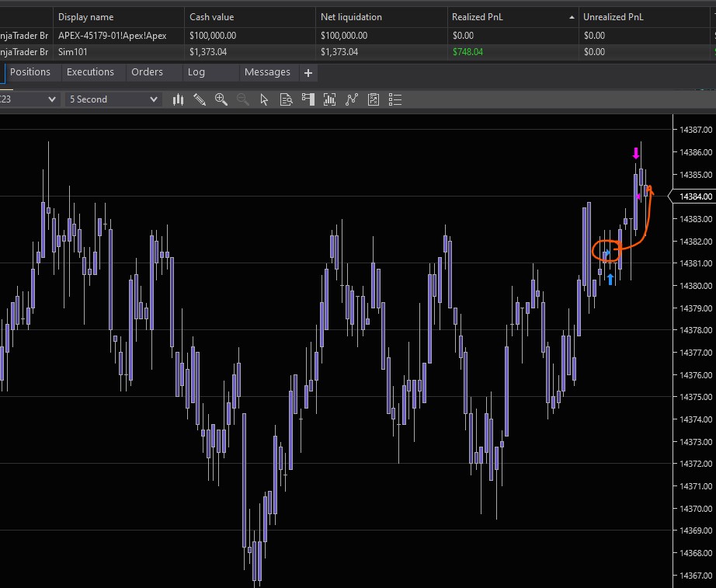Open the chart properties icon
This screenshot has width=716, height=588.
(x=374, y=99)
